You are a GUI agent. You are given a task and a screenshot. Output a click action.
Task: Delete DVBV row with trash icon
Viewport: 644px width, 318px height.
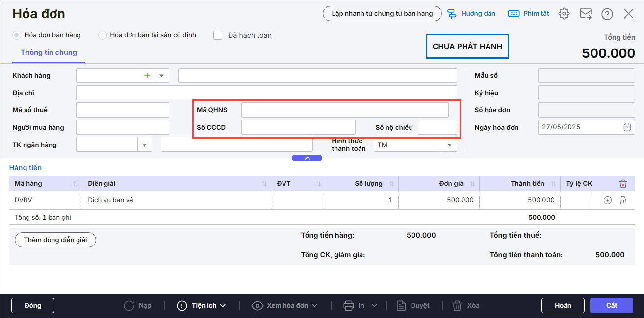[x=623, y=200]
